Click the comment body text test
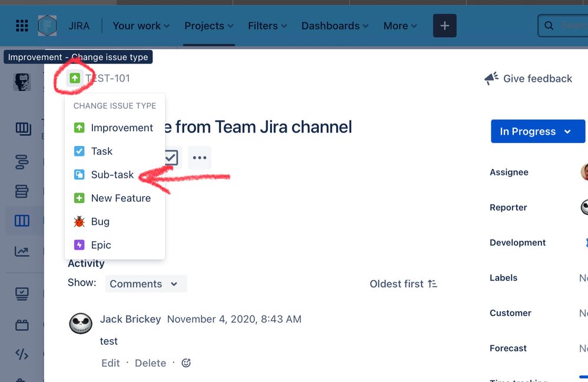588x382 pixels. point(108,341)
